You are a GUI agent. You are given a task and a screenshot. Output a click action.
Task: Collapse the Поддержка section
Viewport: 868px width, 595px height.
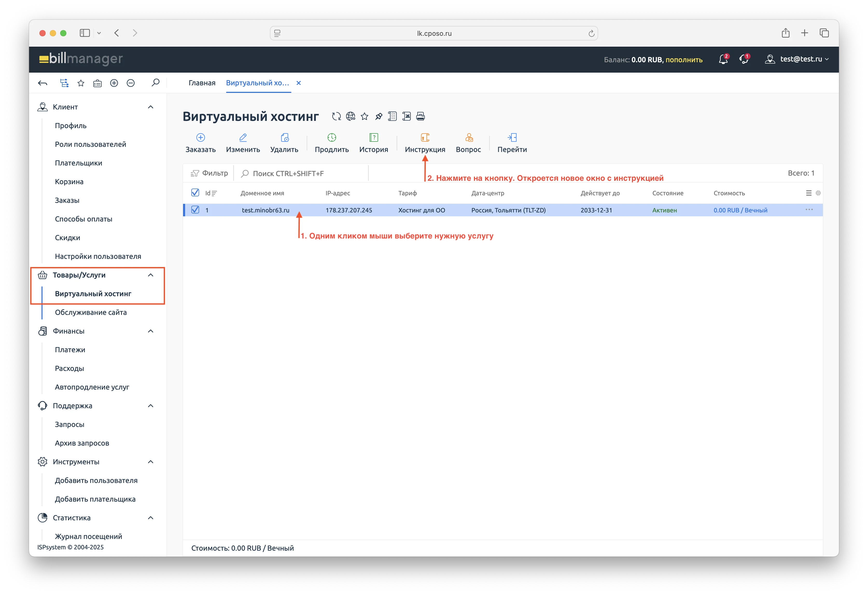point(151,406)
